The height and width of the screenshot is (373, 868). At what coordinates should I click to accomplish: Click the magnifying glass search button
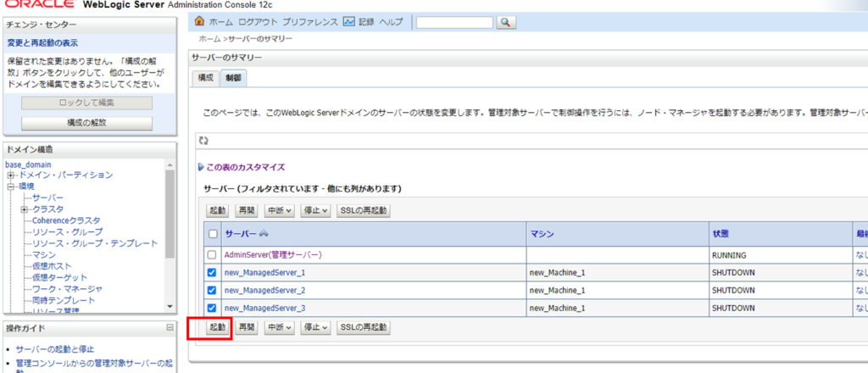(505, 22)
